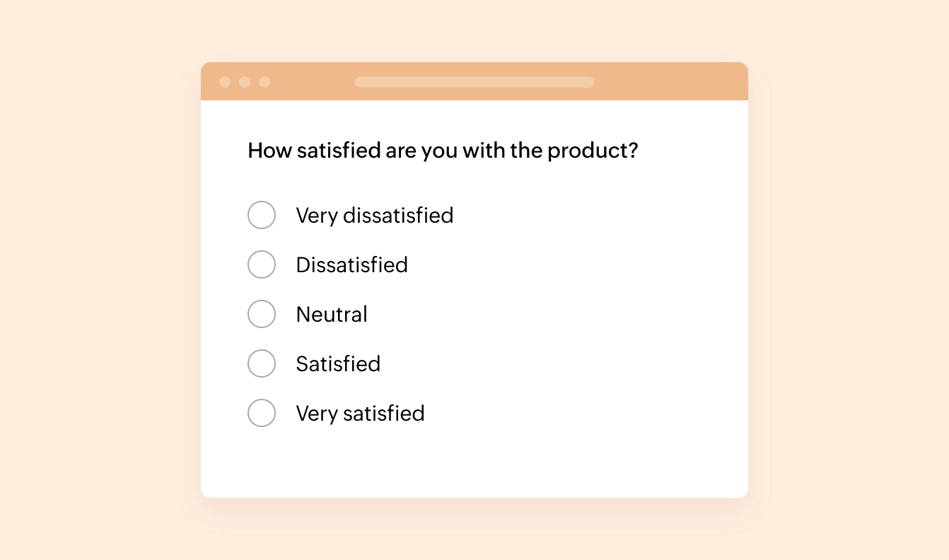Screen dimensions: 949x560
Task: Click the 'Very satisfied' text label
Action: pos(361,413)
